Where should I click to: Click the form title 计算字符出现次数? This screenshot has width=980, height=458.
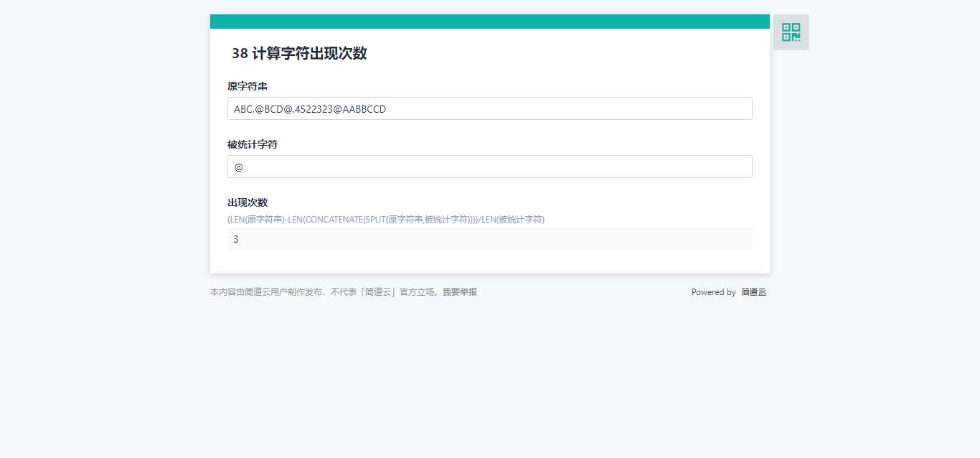click(309, 53)
